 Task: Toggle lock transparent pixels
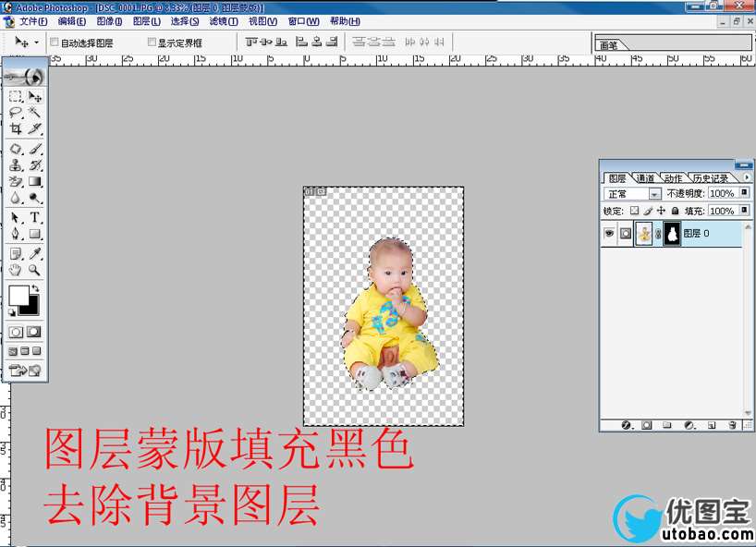tap(635, 211)
